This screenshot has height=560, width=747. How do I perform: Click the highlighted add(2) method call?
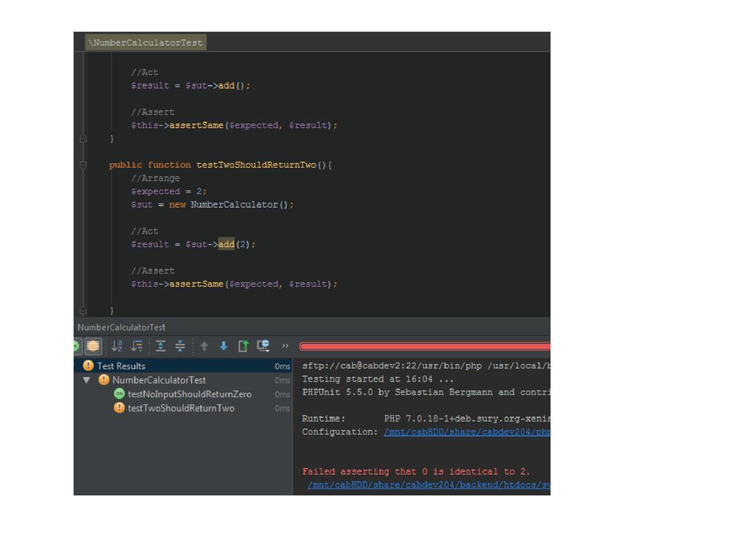click(226, 244)
